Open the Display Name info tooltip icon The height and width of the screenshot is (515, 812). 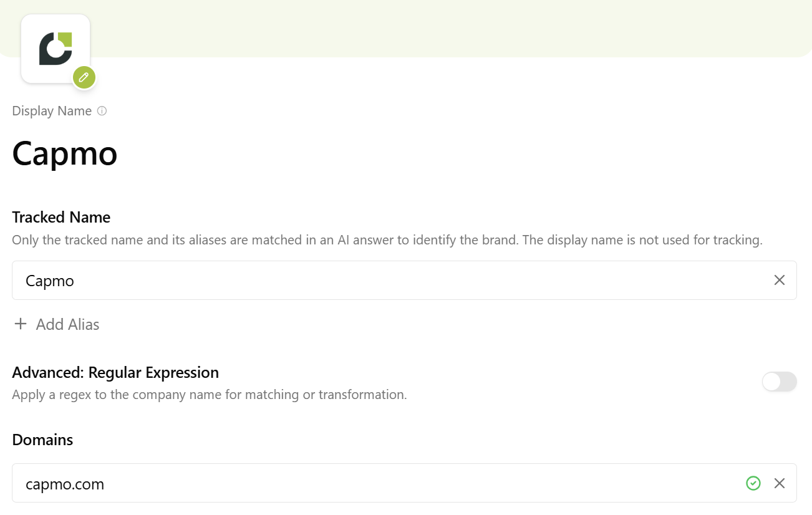point(104,110)
